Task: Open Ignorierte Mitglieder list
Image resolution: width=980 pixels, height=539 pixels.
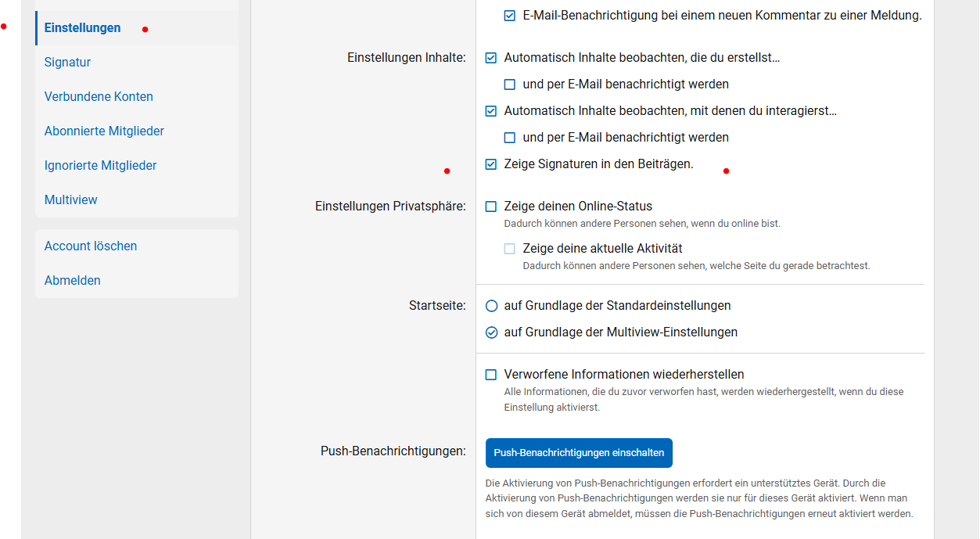Action: coord(100,166)
